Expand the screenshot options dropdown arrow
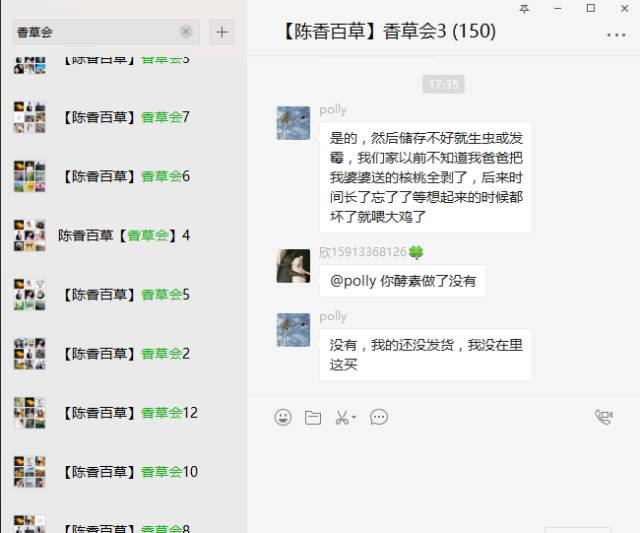This screenshot has height=533, width=640. [x=354, y=417]
